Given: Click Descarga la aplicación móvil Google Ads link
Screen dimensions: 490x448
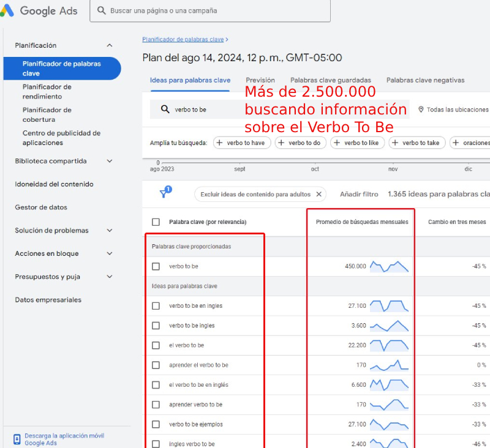Looking at the screenshot, I should [x=64, y=439].
